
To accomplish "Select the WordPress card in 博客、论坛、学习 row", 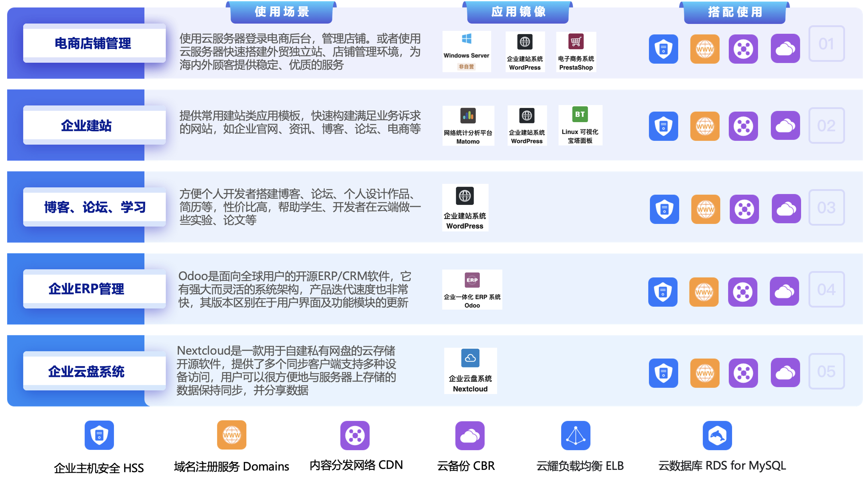I will [465, 207].
